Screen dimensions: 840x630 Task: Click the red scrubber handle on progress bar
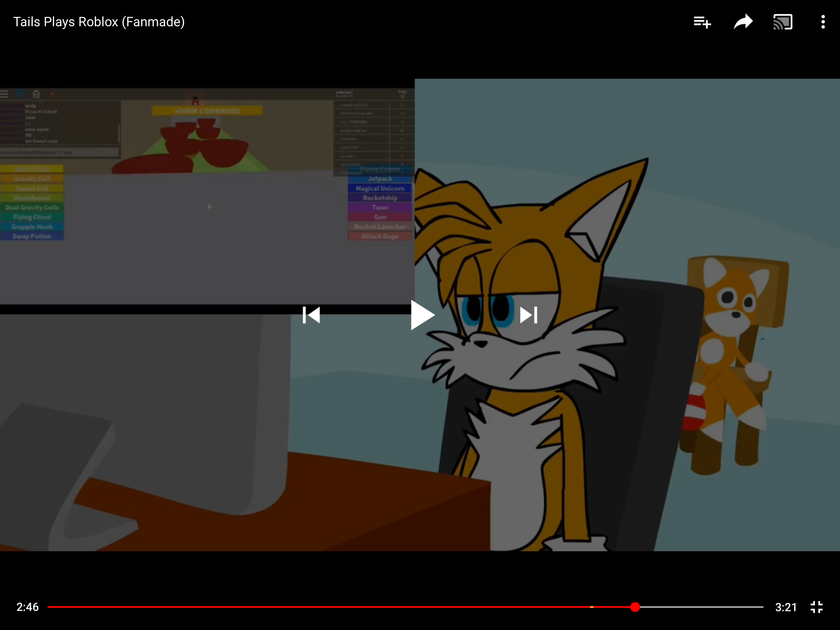point(635,607)
